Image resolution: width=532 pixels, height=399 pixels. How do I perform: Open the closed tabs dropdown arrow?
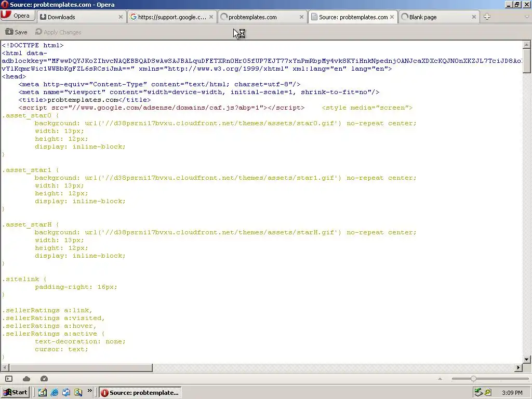[527, 17]
